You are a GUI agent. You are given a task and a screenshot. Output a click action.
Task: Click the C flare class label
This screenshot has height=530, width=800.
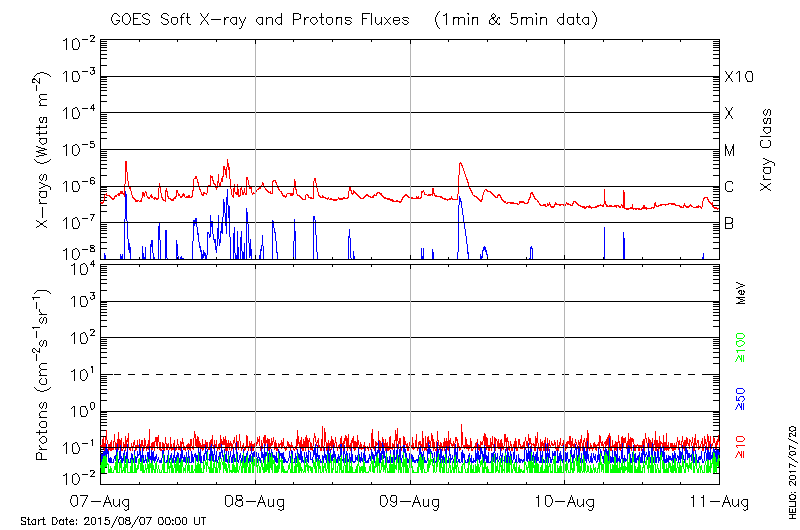click(729, 187)
